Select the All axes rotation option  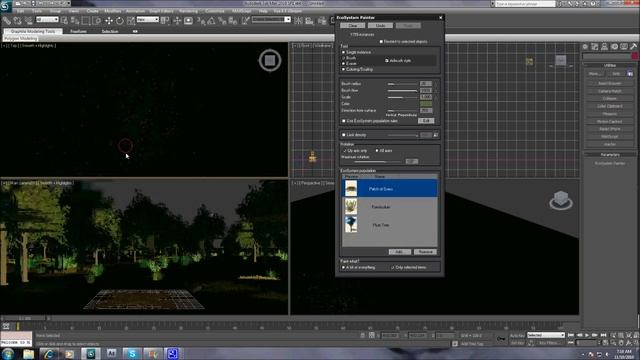(x=377, y=151)
